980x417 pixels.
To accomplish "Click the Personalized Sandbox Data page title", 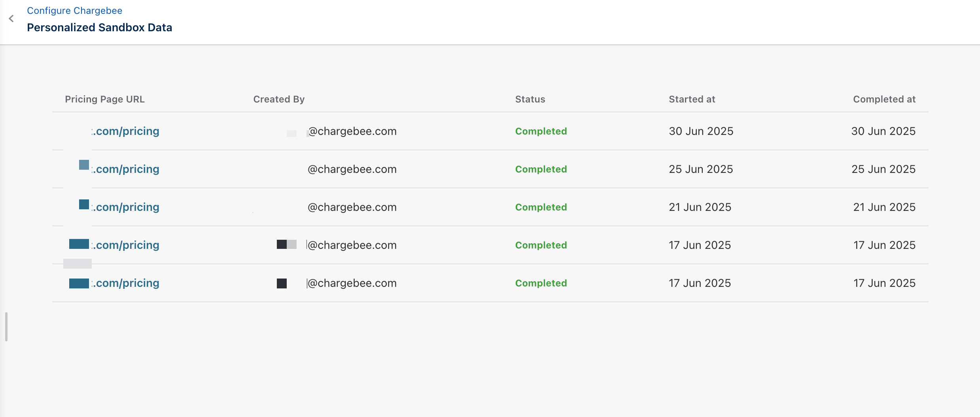I will (99, 28).
